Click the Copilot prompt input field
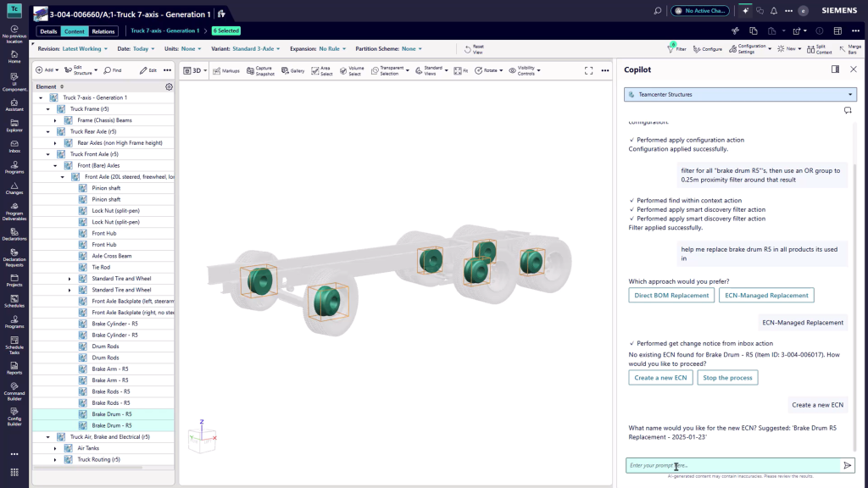Screen dimensions: 868x488 point(732,466)
